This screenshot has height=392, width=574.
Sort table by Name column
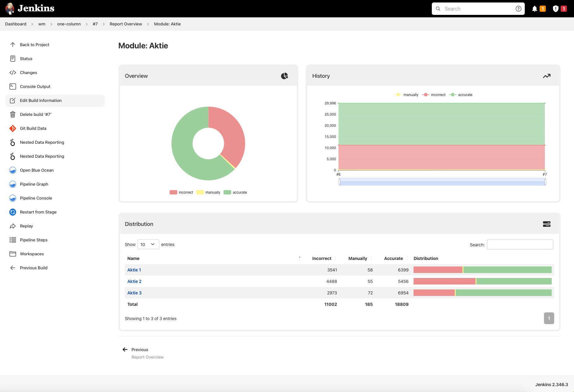213,258
